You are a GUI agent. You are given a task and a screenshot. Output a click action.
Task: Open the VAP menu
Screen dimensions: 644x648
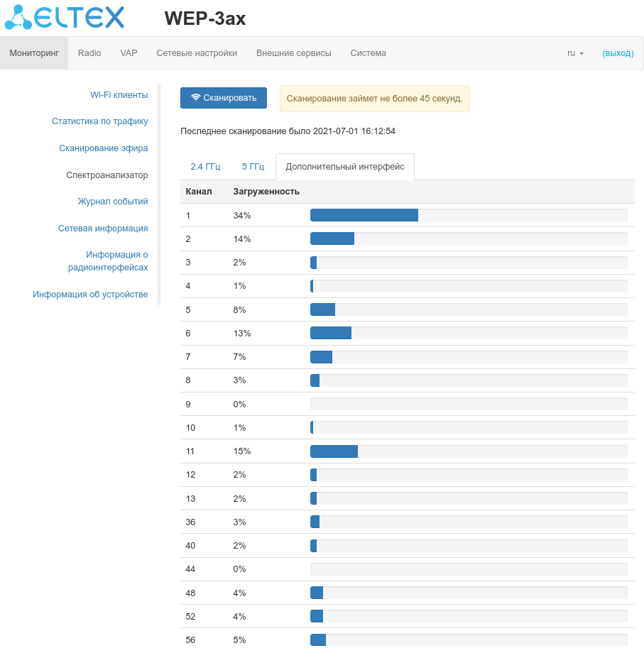tap(129, 53)
